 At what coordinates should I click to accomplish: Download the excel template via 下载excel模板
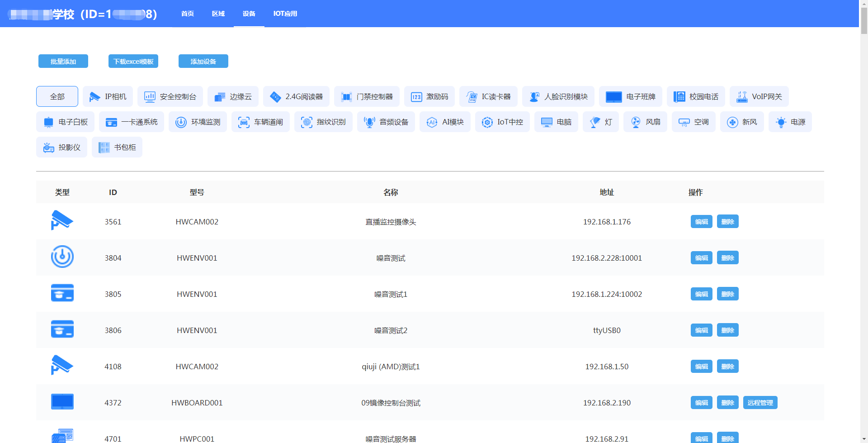pyautogui.click(x=133, y=62)
